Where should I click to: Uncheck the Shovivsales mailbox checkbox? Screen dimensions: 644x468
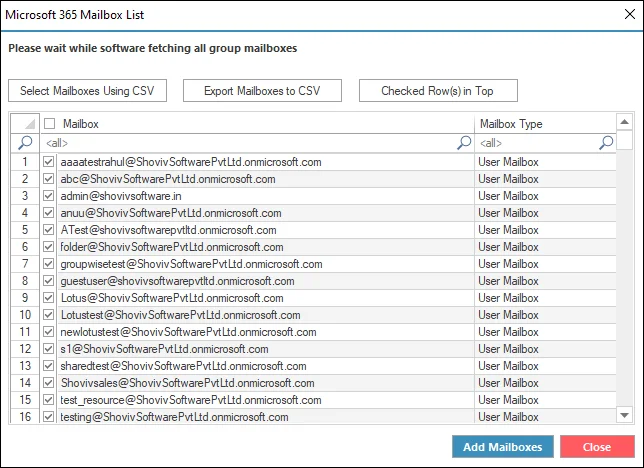pos(48,383)
